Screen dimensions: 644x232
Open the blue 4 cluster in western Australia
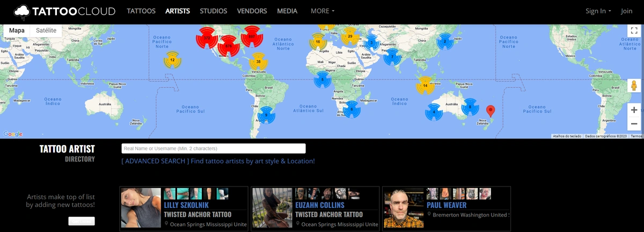pyautogui.click(x=434, y=112)
